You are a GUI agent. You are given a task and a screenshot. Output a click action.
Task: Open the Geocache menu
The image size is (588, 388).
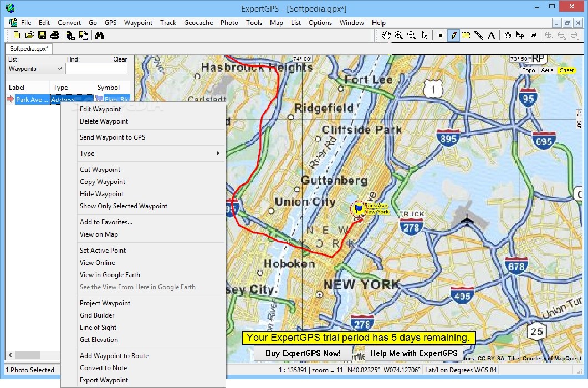(198, 23)
